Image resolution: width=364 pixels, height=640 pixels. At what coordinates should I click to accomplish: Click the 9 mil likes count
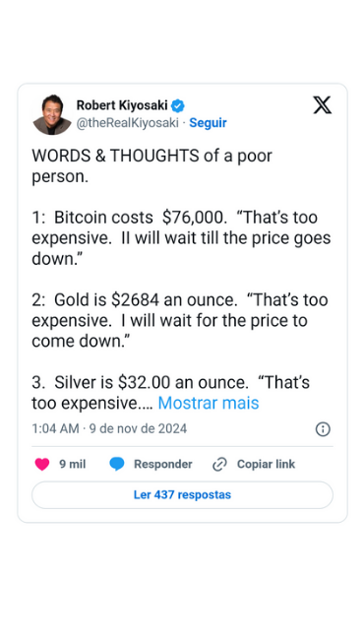coord(73,464)
